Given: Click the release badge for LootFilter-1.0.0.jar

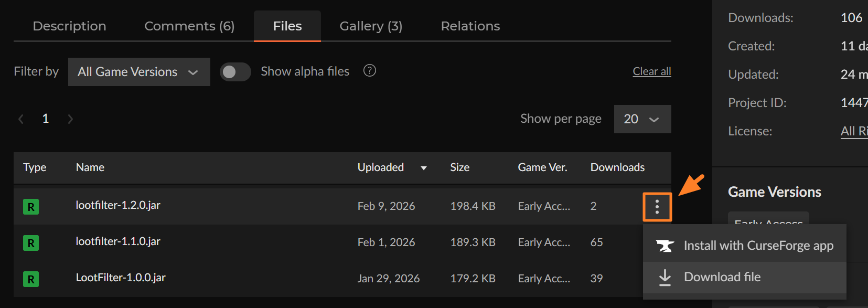Looking at the screenshot, I should click(x=31, y=279).
